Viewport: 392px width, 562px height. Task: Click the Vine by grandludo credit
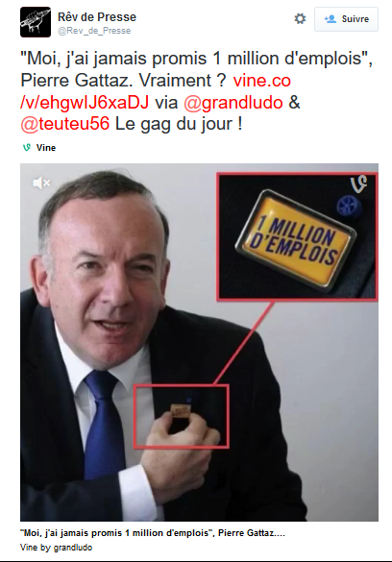(57, 548)
